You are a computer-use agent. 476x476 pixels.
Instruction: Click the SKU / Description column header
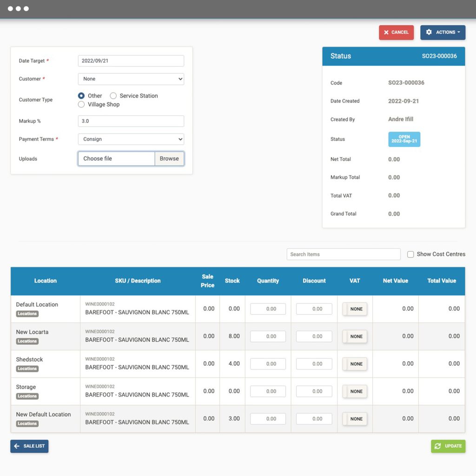[x=138, y=281]
